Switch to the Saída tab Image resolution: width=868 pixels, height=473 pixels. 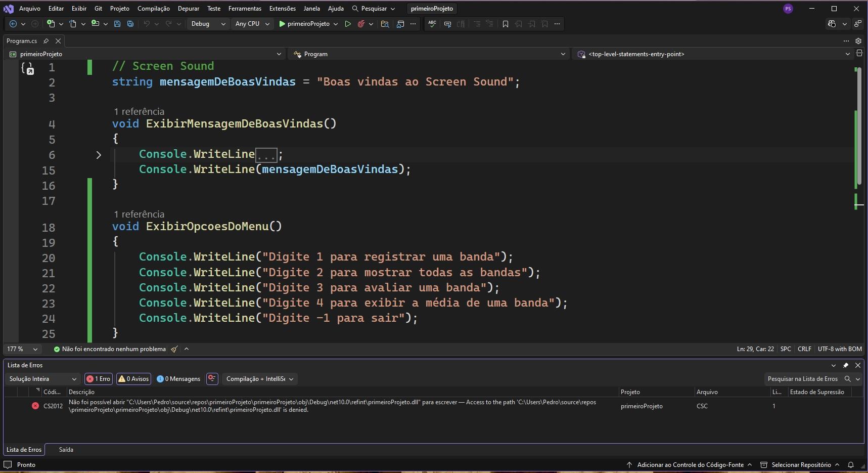66,450
